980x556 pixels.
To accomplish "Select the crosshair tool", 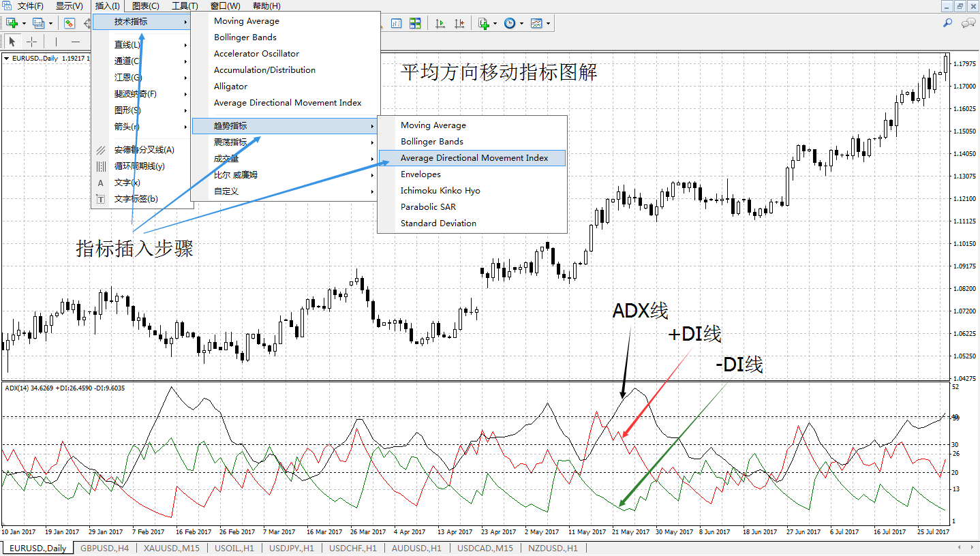I will coord(31,42).
